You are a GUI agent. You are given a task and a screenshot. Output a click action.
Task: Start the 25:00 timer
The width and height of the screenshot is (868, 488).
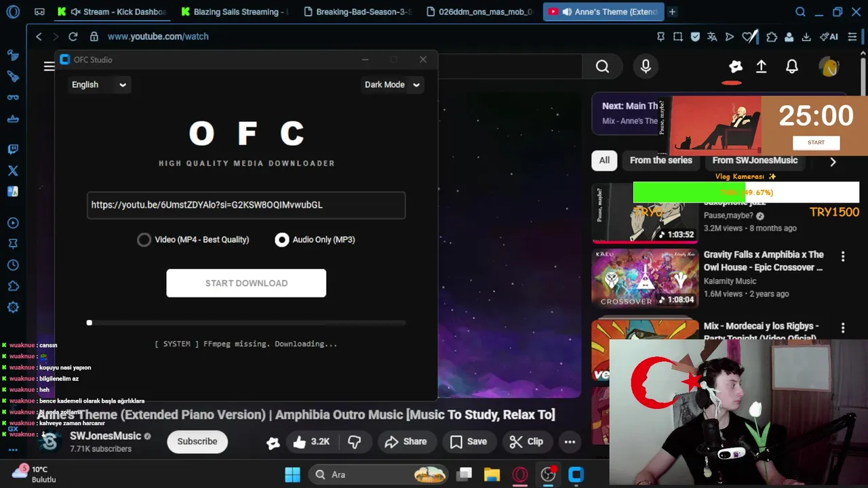click(816, 142)
